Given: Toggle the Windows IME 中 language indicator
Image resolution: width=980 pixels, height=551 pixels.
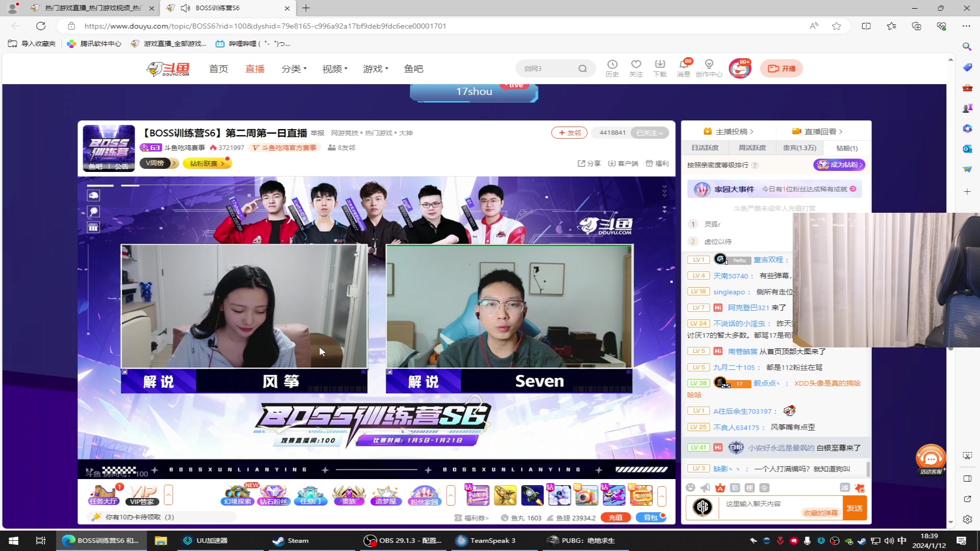Looking at the screenshot, I should (902, 540).
